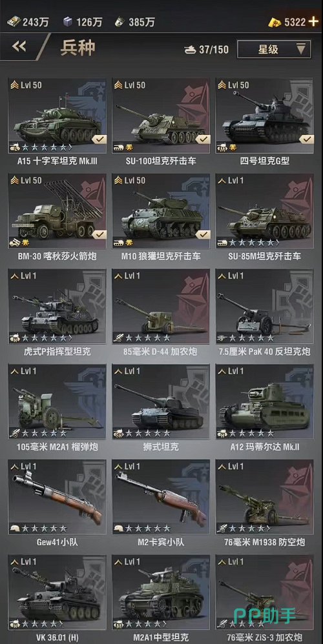Tap the cash resource icon showing 243万
Image resolution: width=323 pixels, height=644 pixels.
[14, 22]
